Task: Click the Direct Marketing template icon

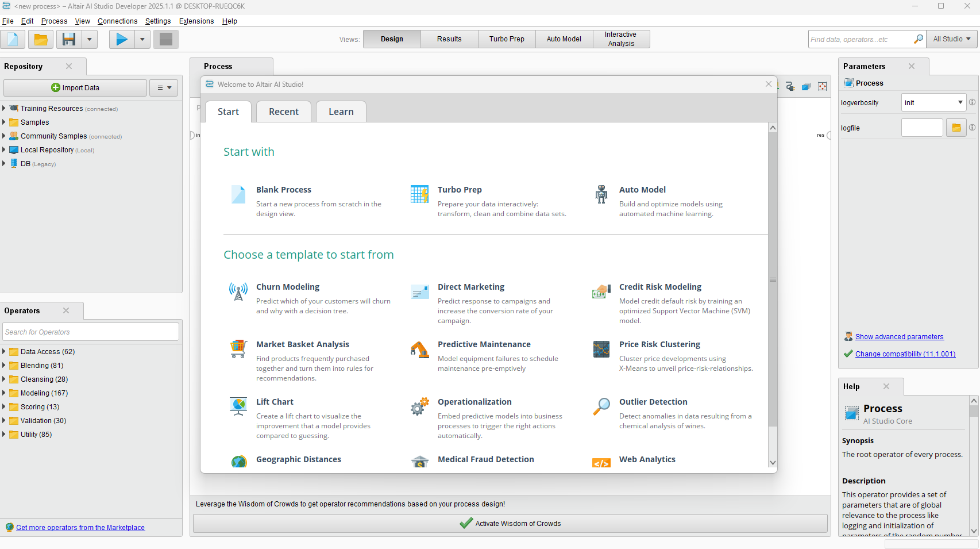Action: coord(420,291)
